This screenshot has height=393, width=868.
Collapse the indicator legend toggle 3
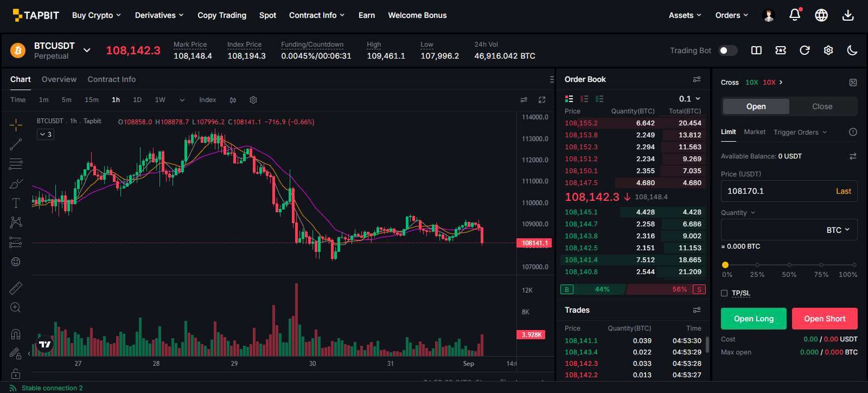(x=46, y=134)
